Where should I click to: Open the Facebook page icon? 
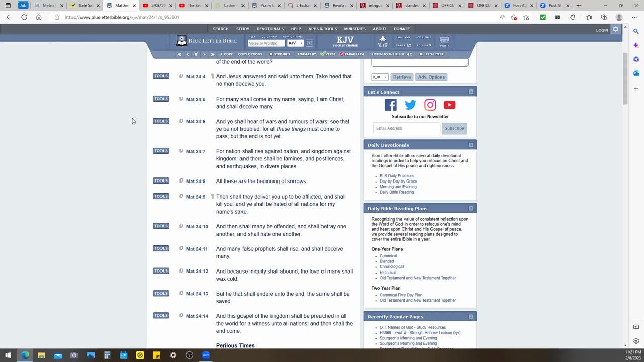[x=391, y=105]
